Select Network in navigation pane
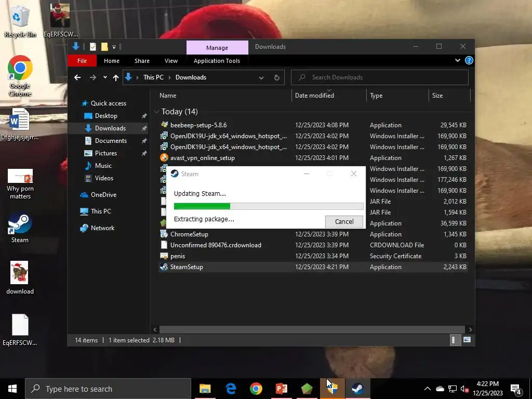The image size is (532, 399). tap(102, 228)
